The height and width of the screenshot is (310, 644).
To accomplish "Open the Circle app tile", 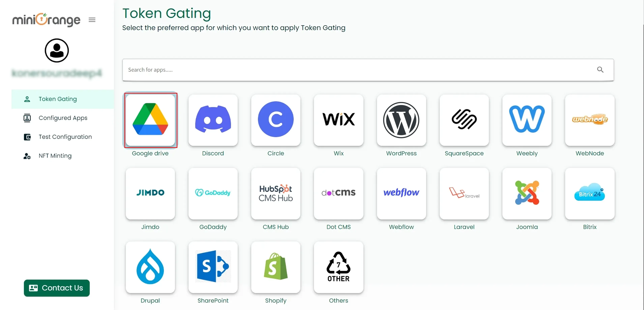I will [x=276, y=120].
